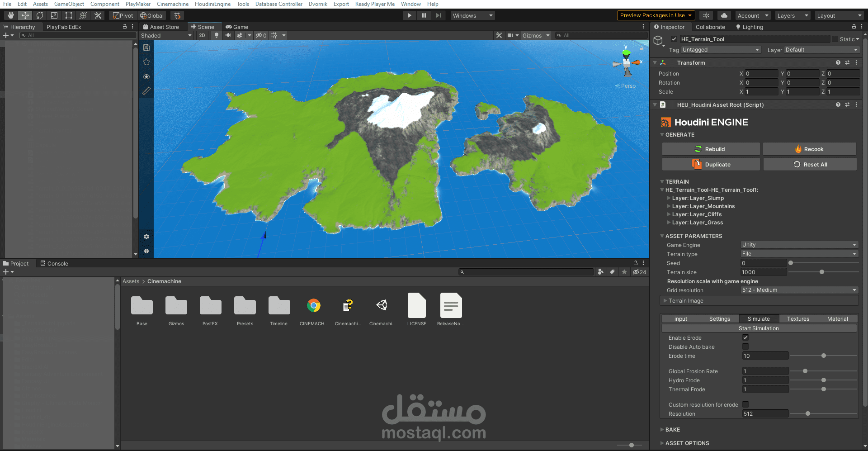Open Game Engine dropdown set to Unity
This screenshot has width=868, height=451.
coord(799,245)
